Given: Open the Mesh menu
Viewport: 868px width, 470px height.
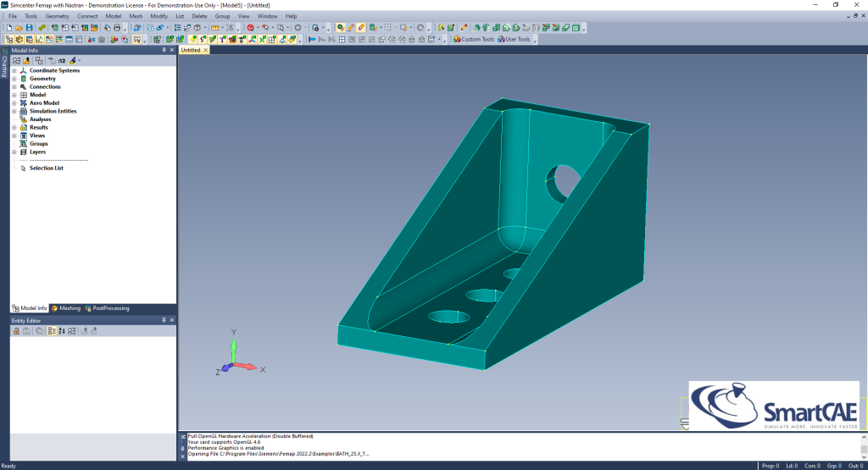Looking at the screenshot, I should [136, 16].
